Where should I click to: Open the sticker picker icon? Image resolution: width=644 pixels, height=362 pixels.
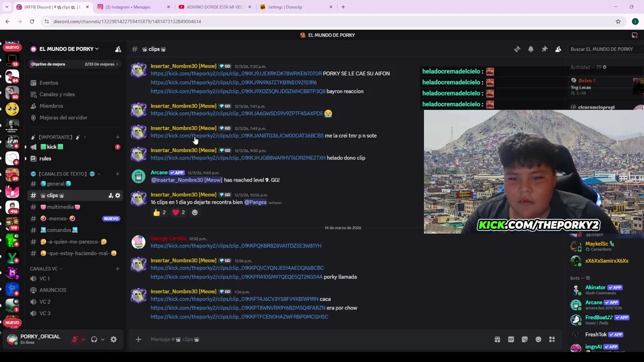525,339
